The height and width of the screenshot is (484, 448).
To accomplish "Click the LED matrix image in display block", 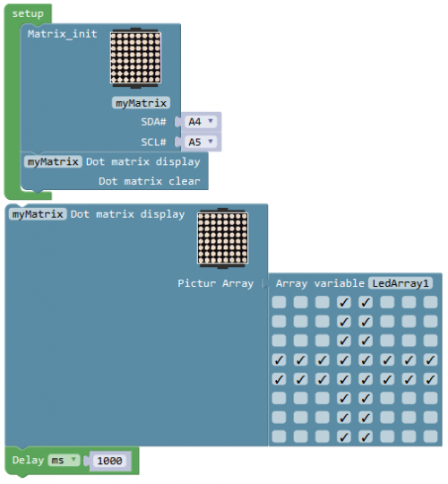I will 223,238.
